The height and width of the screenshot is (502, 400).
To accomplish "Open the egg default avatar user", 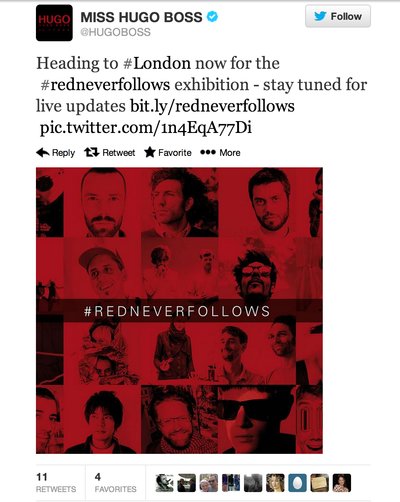I will click(297, 483).
